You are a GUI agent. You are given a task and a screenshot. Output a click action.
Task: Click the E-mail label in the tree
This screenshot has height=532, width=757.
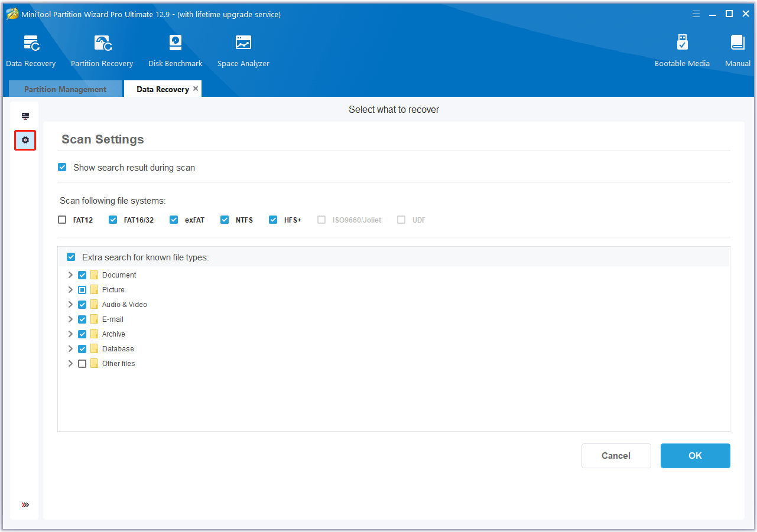(112, 319)
